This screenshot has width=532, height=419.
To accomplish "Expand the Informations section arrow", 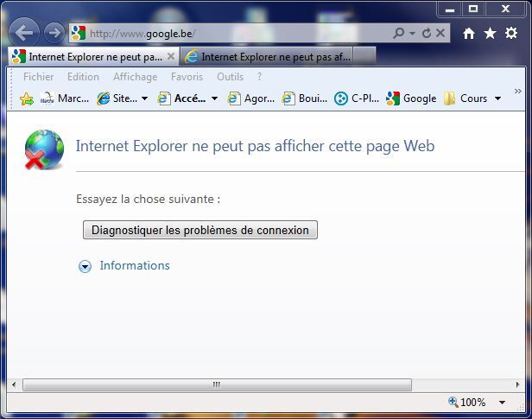I will [85, 266].
